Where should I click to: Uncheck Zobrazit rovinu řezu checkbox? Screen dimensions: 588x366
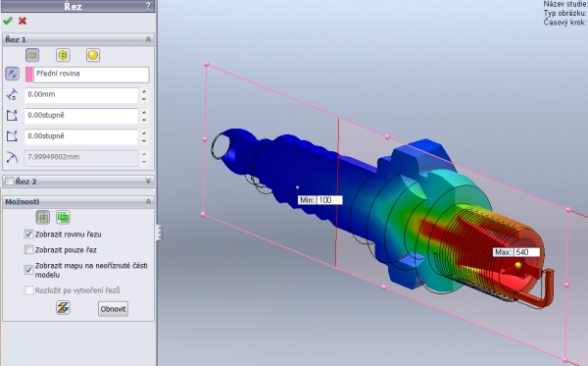point(28,235)
